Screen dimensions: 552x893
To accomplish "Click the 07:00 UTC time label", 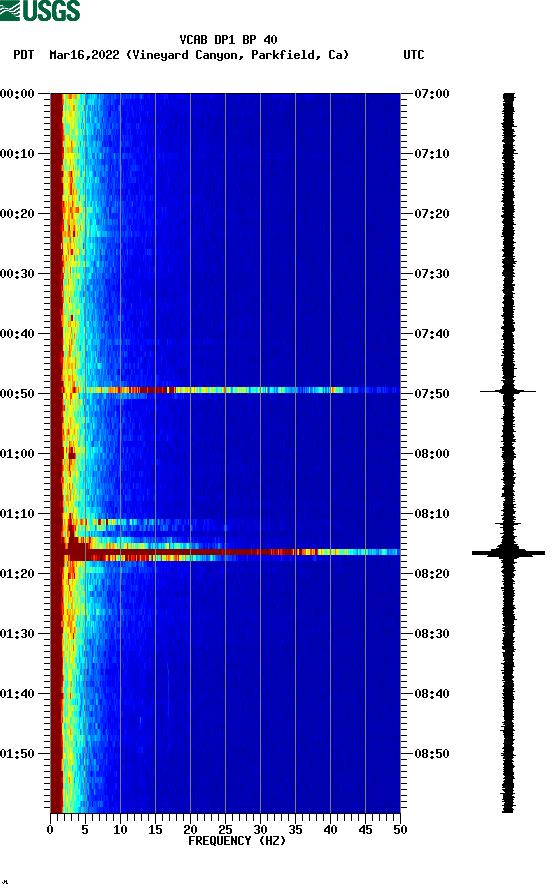I will click(x=432, y=93).
